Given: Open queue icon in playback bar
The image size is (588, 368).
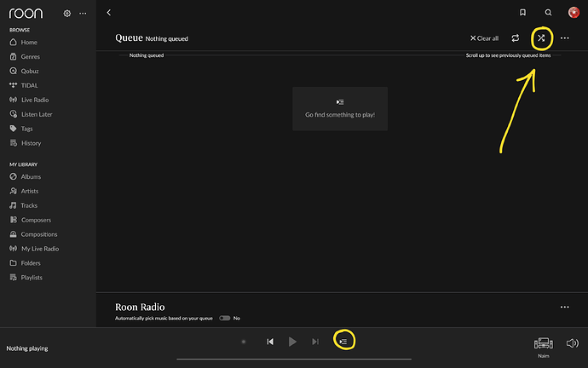Looking at the screenshot, I should click(x=343, y=342).
